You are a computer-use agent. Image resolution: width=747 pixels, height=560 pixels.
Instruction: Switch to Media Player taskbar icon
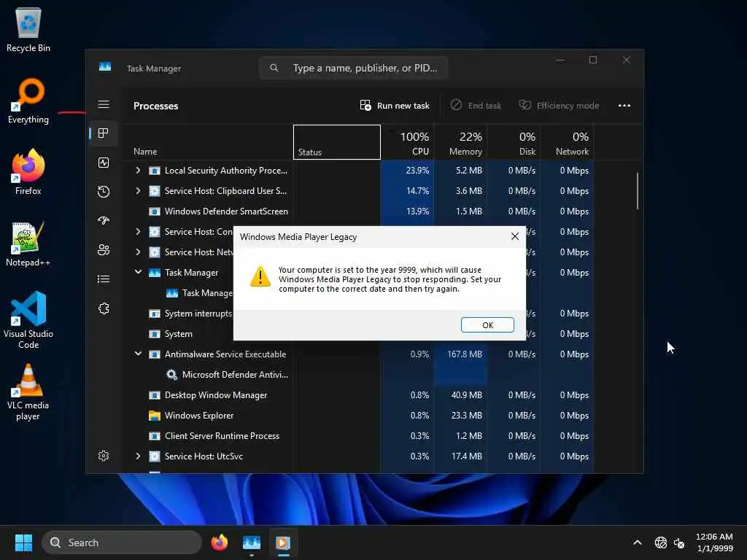coord(283,542)
